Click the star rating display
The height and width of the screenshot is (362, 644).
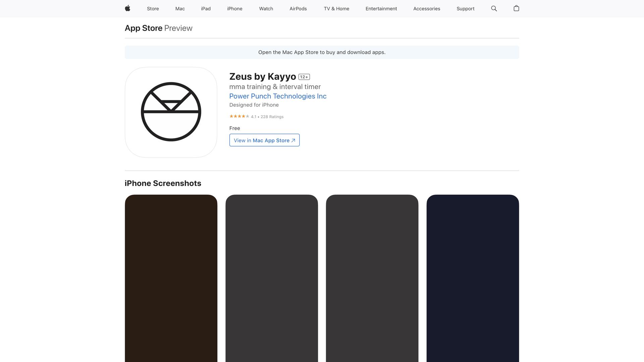click(239, 116)
